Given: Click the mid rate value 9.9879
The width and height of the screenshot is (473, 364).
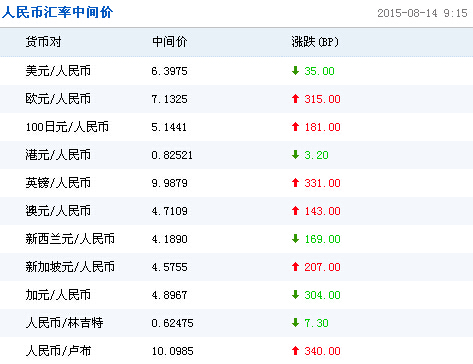Looking at the screenshot, I should tap(169, 183).
